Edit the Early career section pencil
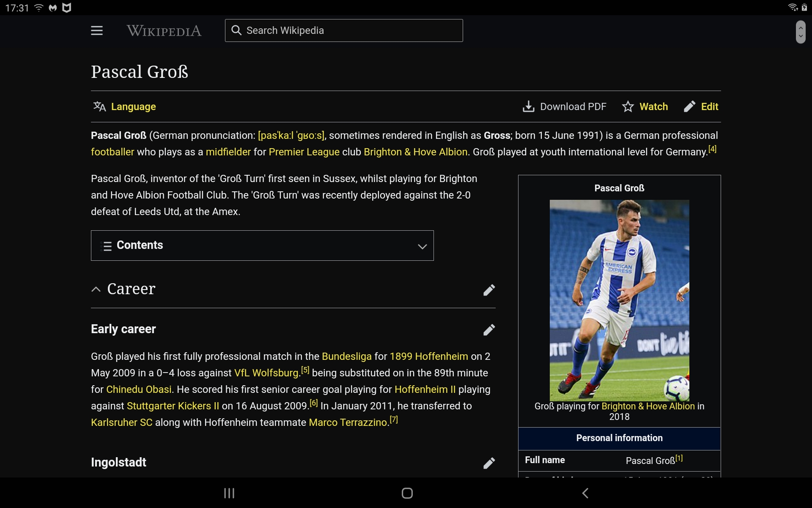 (x=489, y=330)
